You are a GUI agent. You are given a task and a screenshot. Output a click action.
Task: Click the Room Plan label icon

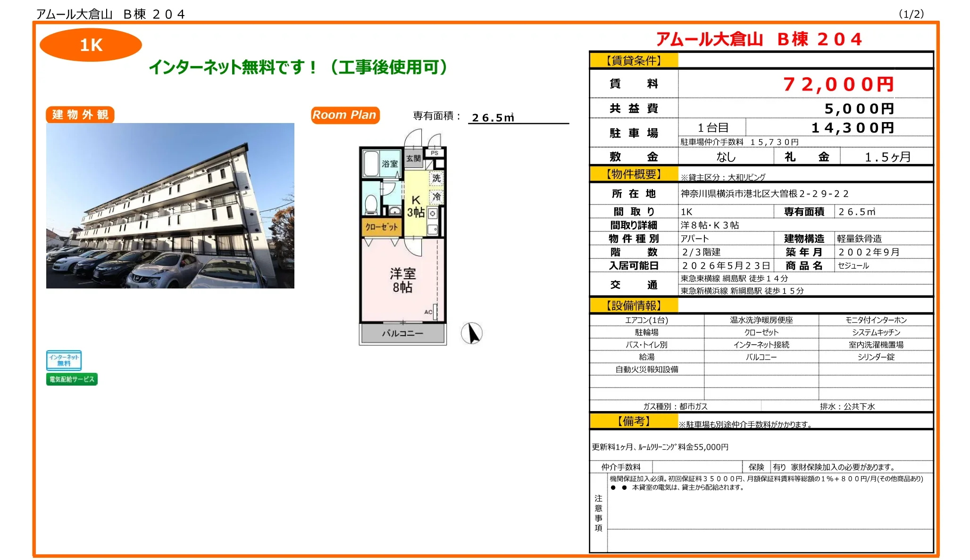(x=345, y=115)
